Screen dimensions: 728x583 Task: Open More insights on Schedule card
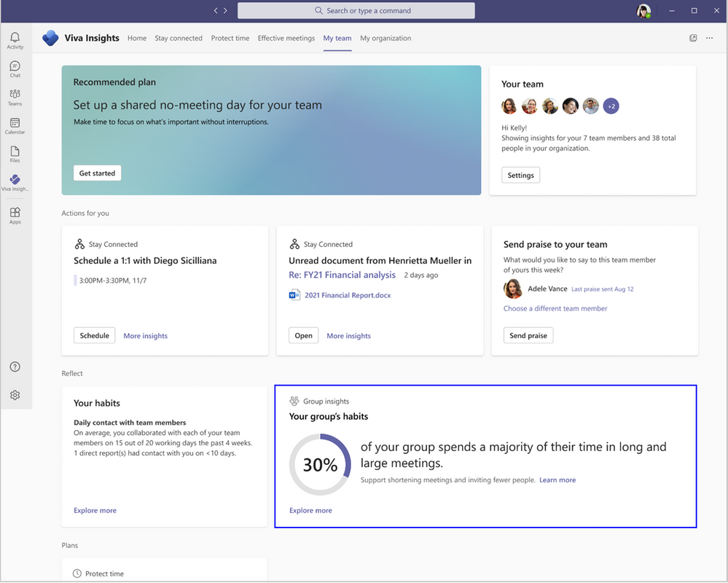[145, 336]
